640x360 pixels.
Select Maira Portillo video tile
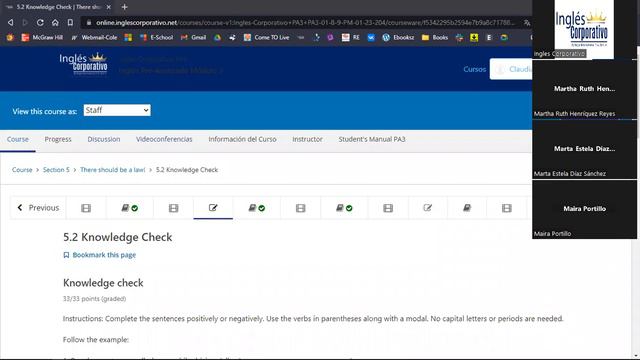pos(584,209)
